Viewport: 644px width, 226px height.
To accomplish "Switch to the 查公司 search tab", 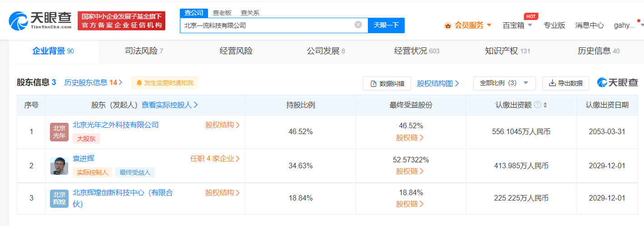I will pyautogui.click(x=193, y=13).
